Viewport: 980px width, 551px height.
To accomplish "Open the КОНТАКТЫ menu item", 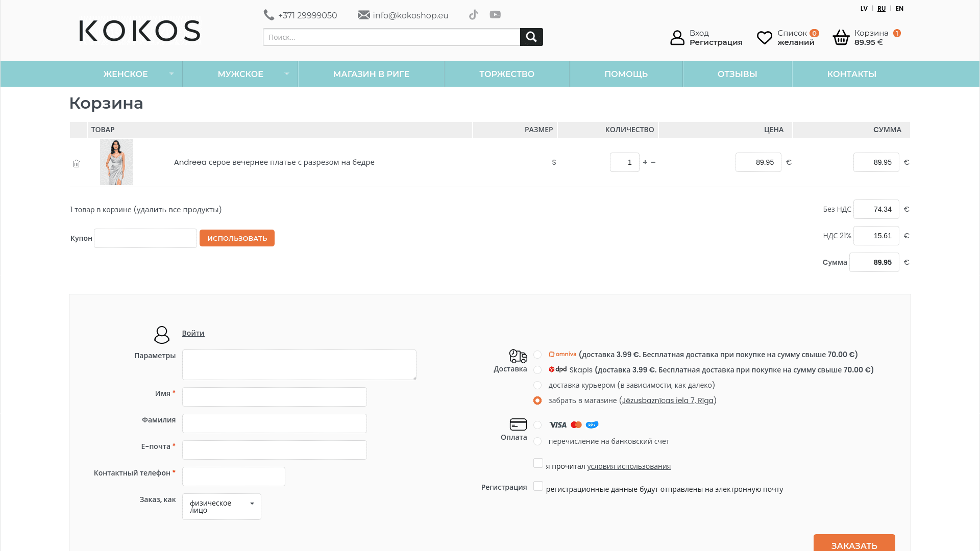I will coord(851,74).
